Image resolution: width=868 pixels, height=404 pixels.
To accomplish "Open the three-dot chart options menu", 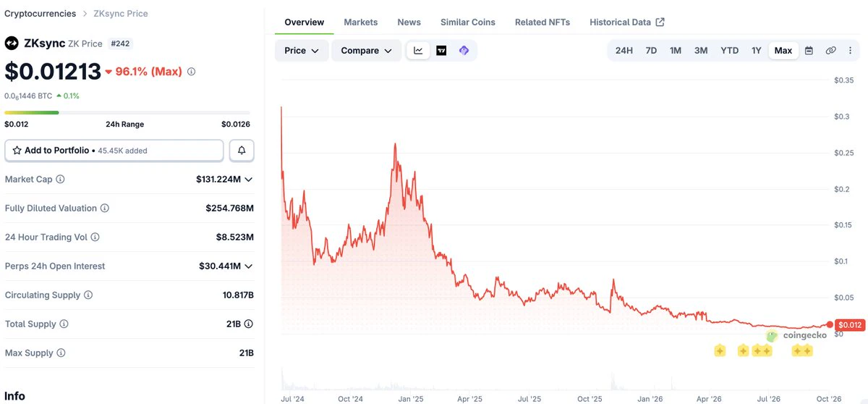I will 851,51.
